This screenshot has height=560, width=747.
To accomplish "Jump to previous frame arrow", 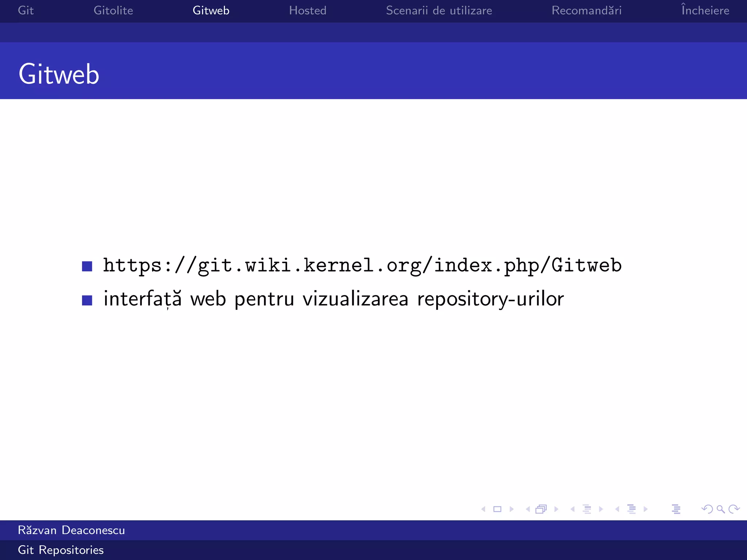I will click(528, 509).
